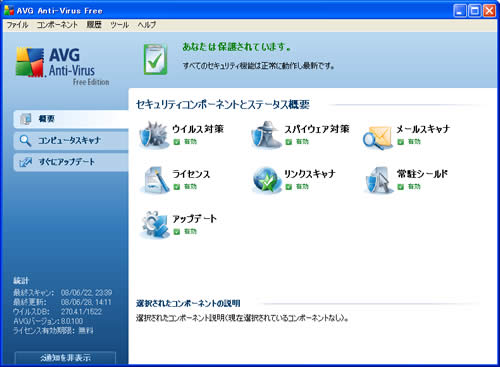Open the ヘルプ menu
500x367 pixels.
pyautogui.click(x=147, y=25)
